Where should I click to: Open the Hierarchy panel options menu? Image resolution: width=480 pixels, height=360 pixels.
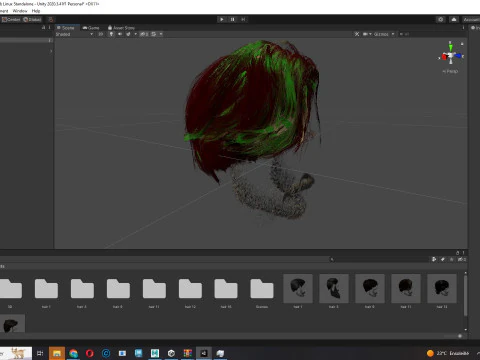coord(50,28)
